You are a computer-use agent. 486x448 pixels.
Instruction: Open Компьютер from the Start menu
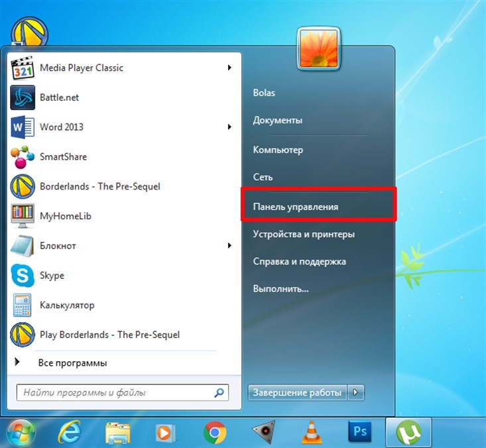coord(278,150)
